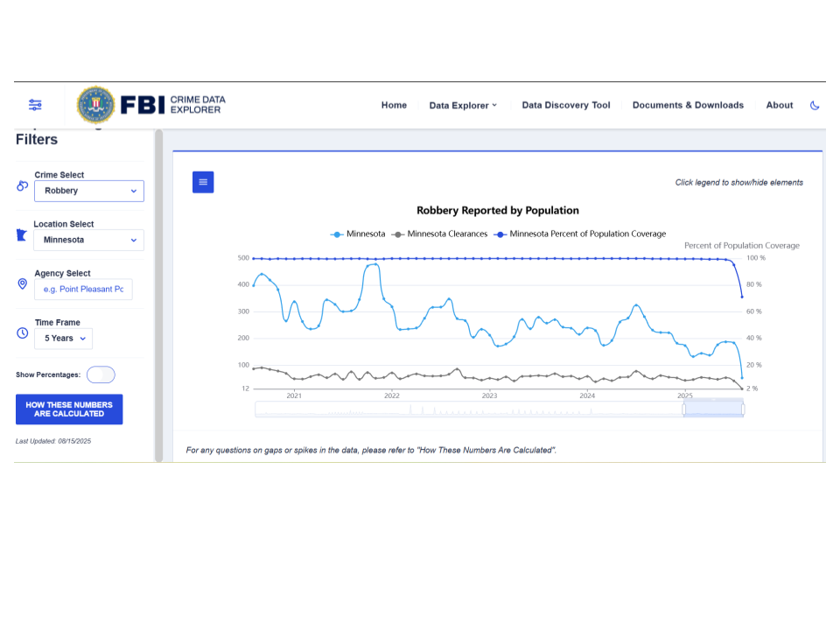The image size is (840, 630).
Task: Click the FBI seal logo
Action: click(x=95, y=105)
